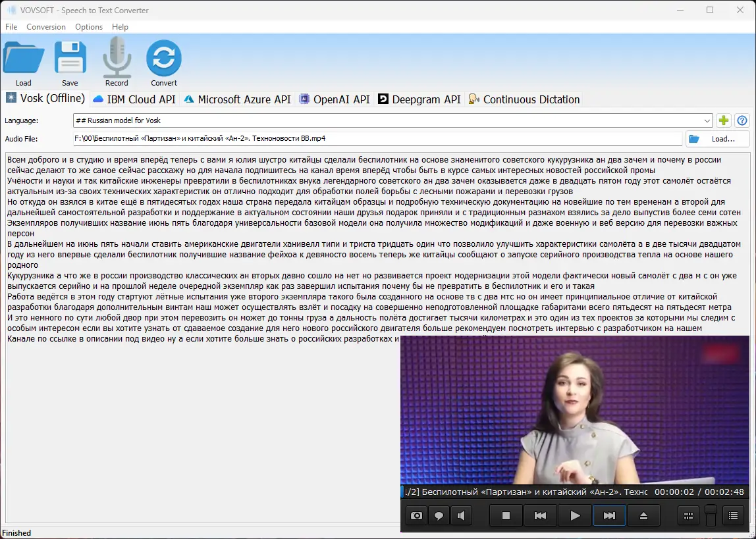Click the speaker audio icon in player
756x539 pixels.
[462, 516]
